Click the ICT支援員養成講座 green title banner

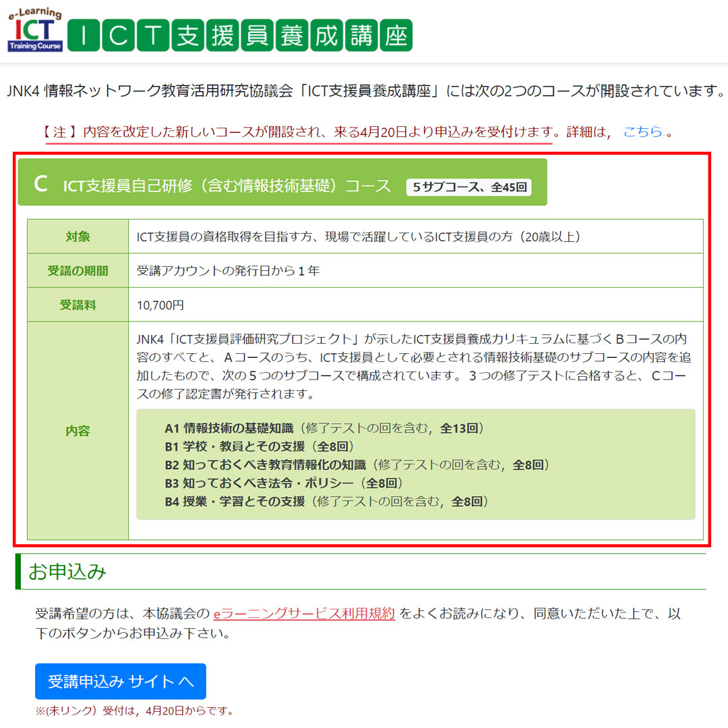[239, 35]
